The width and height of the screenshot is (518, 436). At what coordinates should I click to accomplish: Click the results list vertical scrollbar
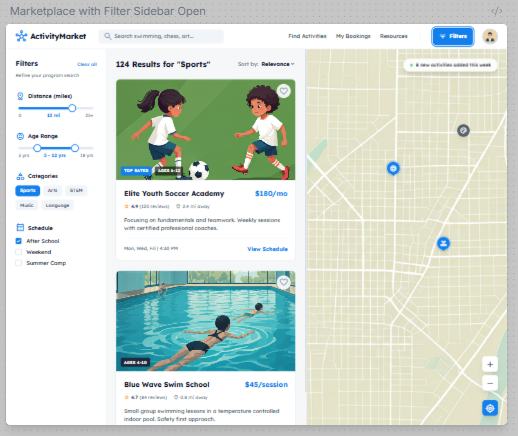click(305, 220)
